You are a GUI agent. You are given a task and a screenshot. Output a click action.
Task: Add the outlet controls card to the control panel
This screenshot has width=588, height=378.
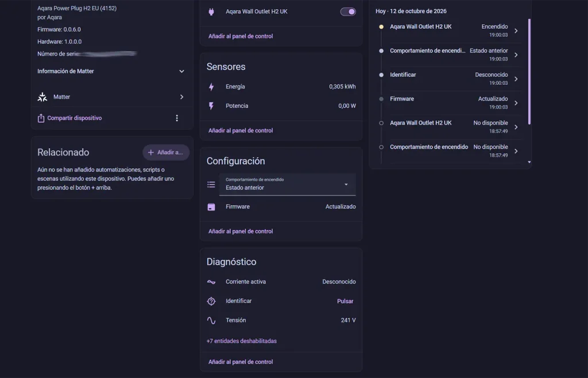(241, 36)
